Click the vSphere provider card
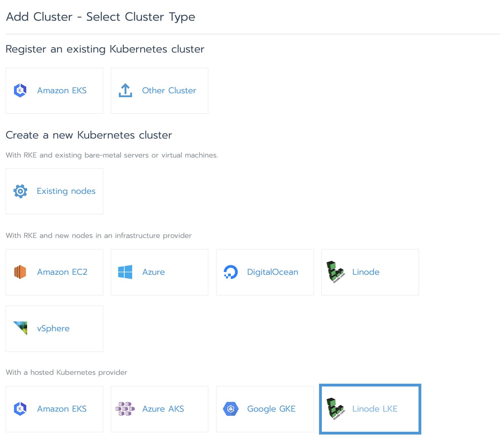 click(x=54, y=328)
